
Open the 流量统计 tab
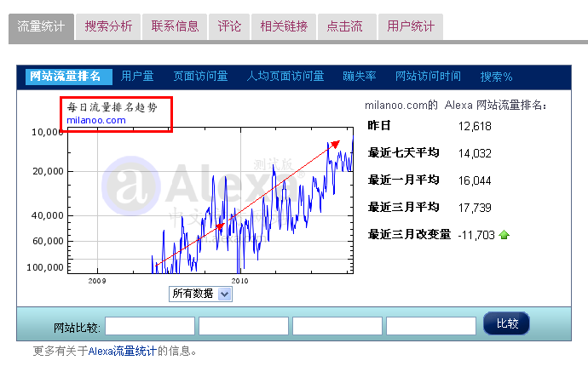(x=41, y=26)
